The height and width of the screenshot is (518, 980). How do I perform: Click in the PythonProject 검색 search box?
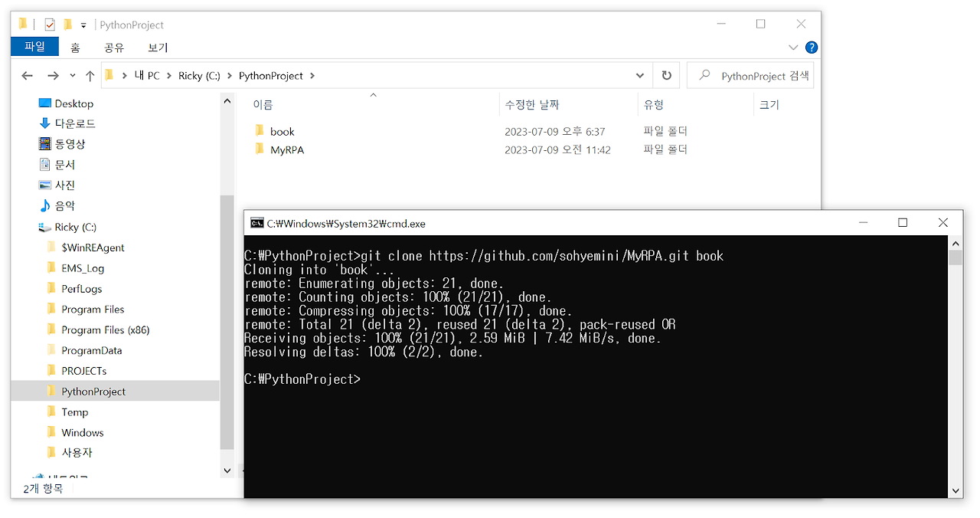(x=750, y=76)
